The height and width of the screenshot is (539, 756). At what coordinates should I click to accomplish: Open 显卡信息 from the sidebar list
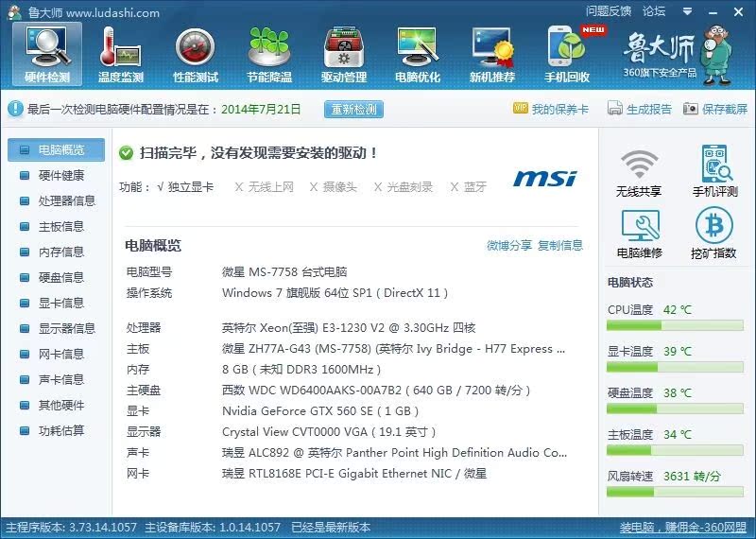point(60,303)
